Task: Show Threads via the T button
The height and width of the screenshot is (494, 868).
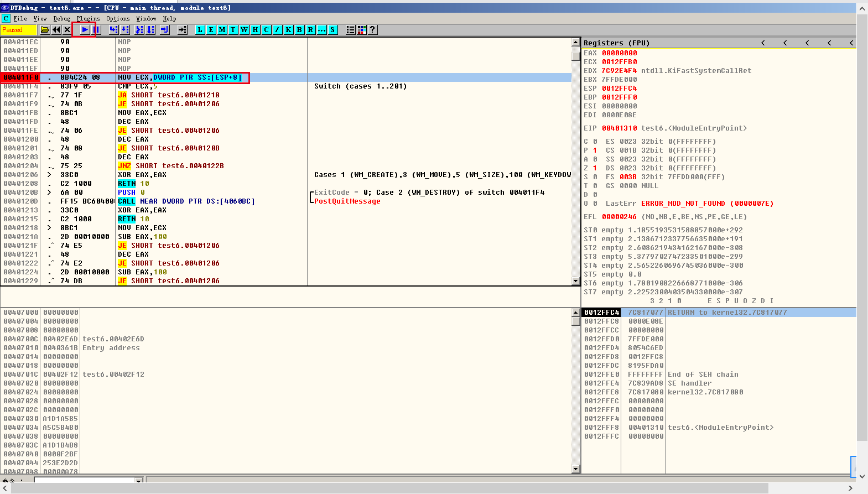Action: (x=233, y=30)
